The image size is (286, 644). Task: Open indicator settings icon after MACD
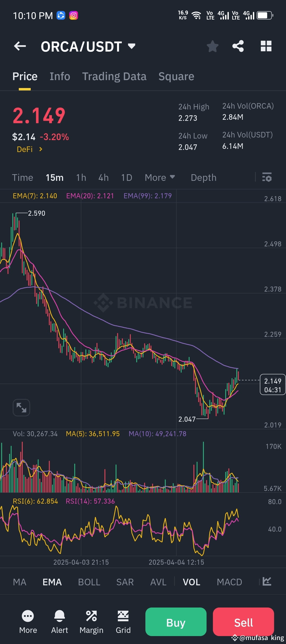point(267,581)
